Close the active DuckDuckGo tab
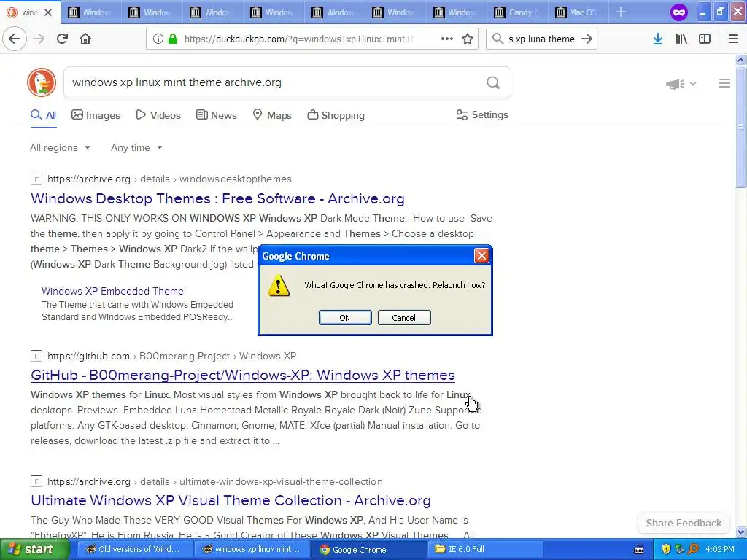The image size is (747, 560). point(48,12)
